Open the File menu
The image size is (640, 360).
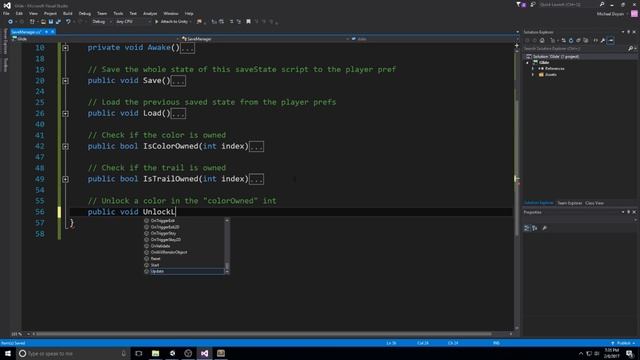[x=6, y=13]
